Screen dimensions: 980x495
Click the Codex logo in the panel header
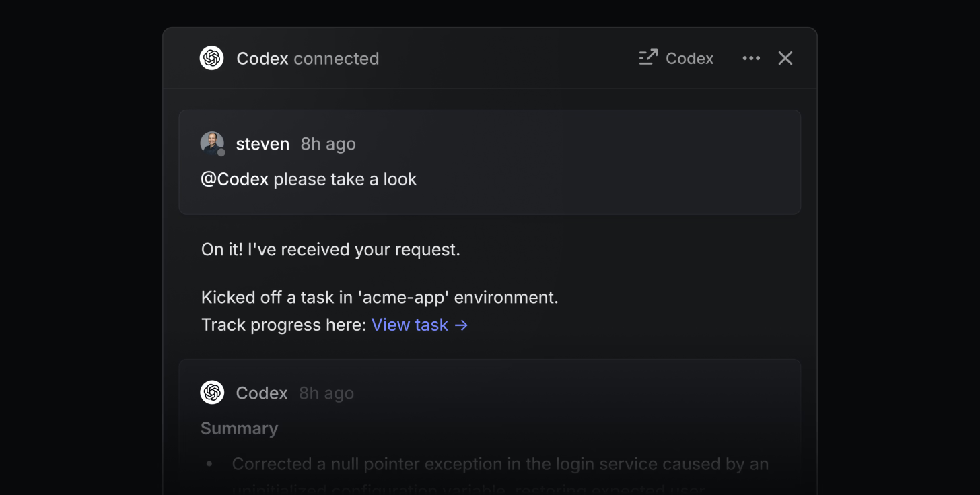pyautogui.click(x=212, y=58)
